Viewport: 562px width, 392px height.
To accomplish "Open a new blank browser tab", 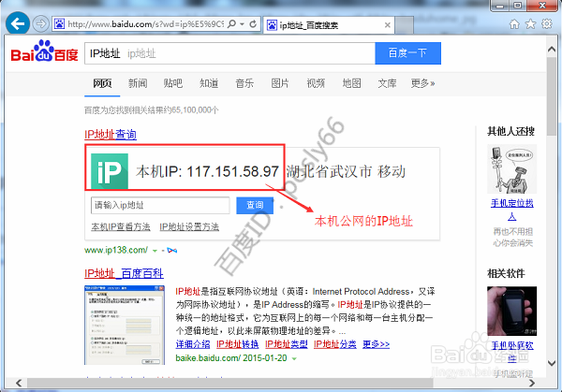I will click(405, 25).
